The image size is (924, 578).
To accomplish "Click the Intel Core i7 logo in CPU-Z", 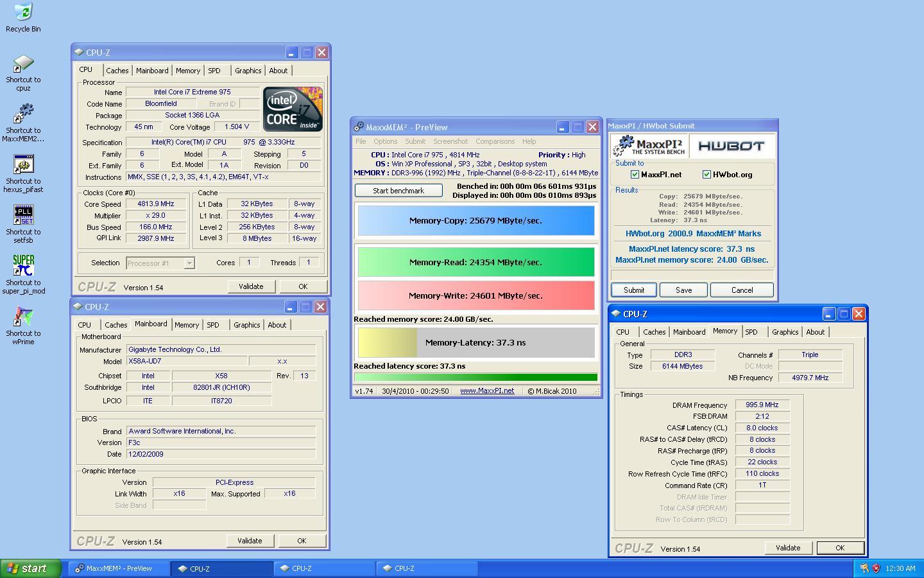I will point(293,109).
